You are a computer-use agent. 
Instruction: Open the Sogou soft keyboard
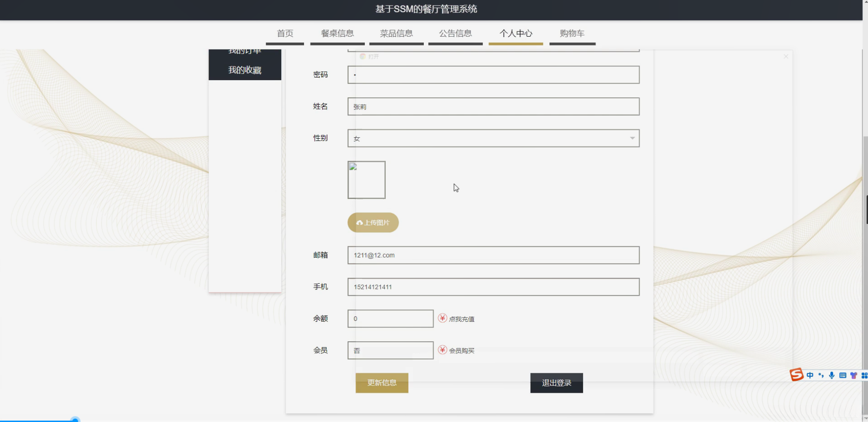[x=842, y=376]
